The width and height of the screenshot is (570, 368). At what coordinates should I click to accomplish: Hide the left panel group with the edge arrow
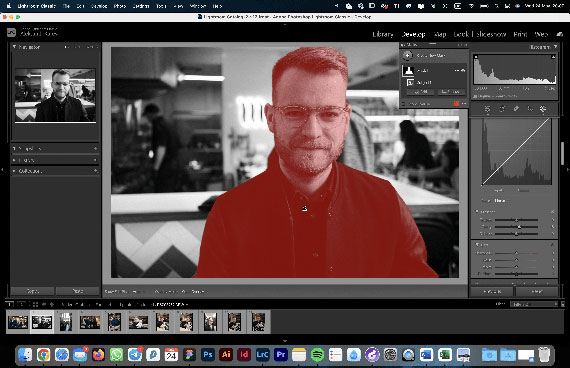(x=2, y=169)
